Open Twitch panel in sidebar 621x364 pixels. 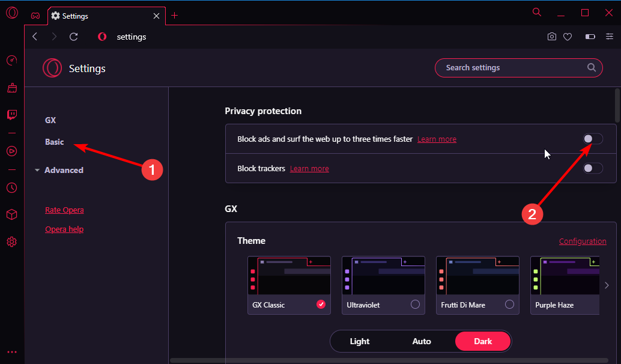pos(12,115)
